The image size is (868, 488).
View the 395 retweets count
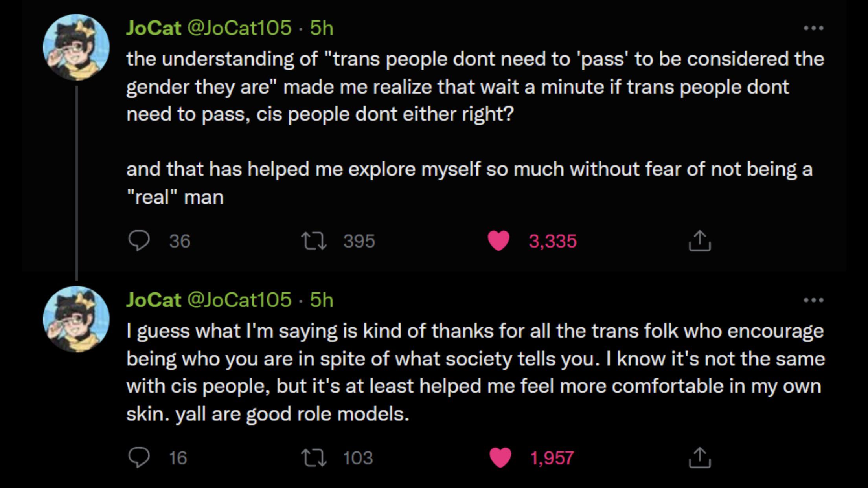359,241
